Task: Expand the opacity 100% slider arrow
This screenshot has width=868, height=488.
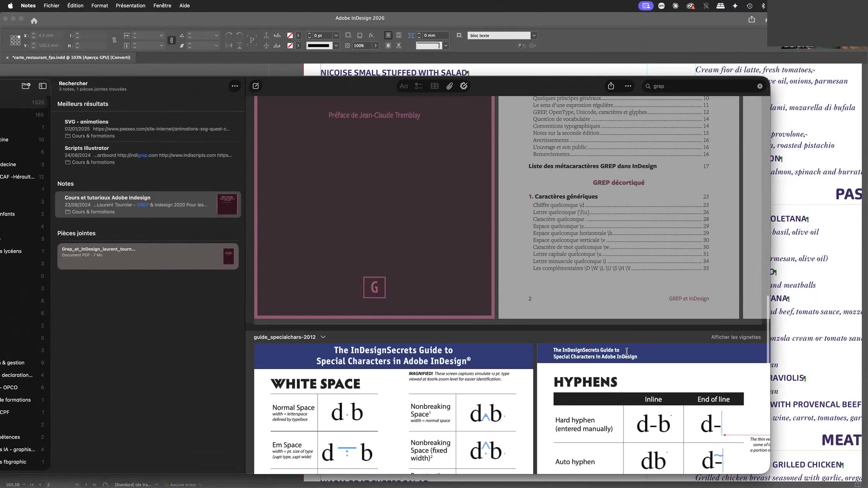Action: pyautogui.click(x=375, y=46)
